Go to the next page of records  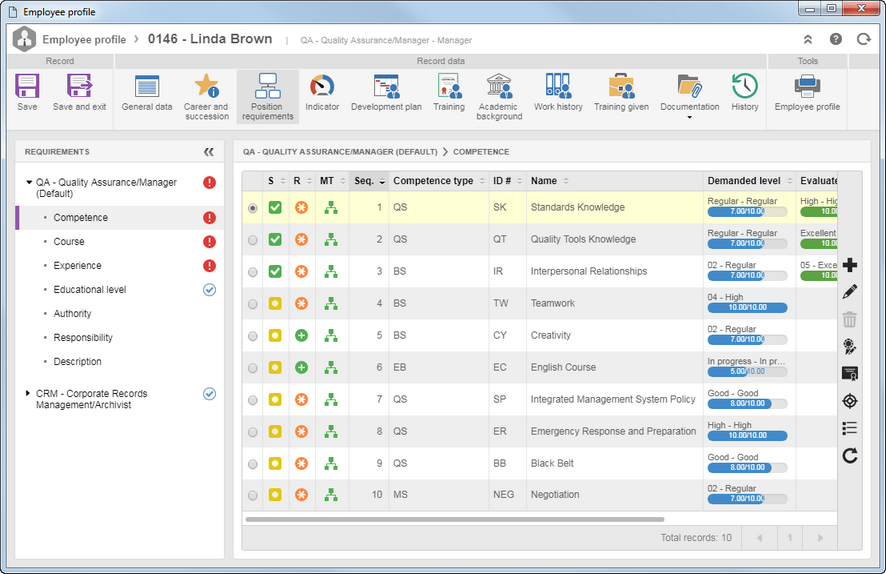(820, 538)
